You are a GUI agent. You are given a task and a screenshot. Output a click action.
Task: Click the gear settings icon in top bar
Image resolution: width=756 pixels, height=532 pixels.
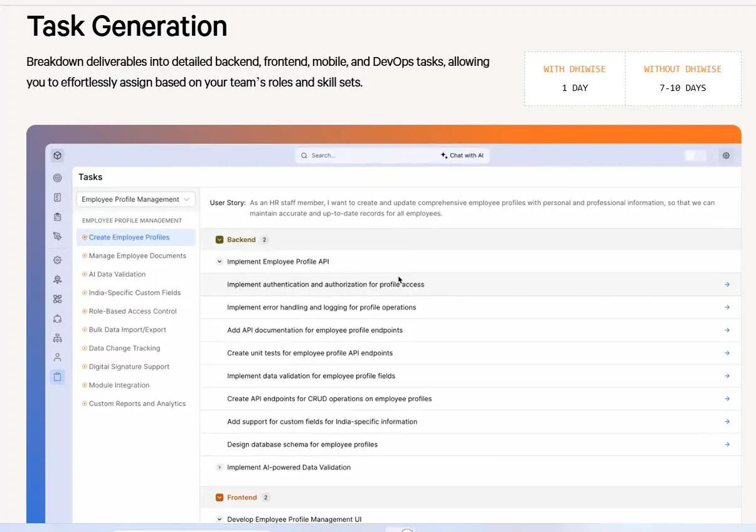[x=726, y=156]
